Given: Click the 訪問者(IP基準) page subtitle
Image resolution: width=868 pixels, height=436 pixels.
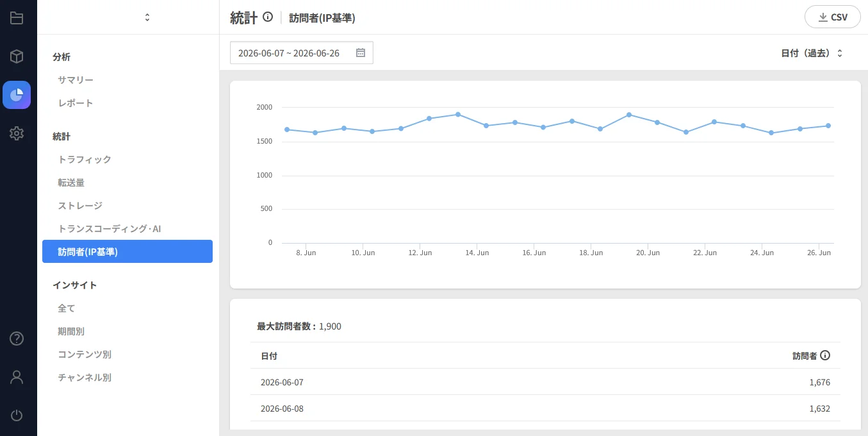Looking at the screenshot, I should (322, 18).
